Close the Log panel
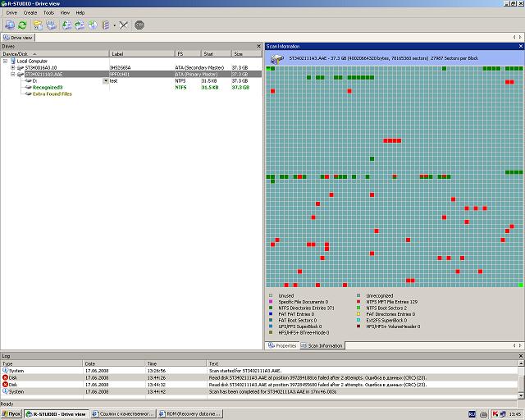Image resolution: width=525 pixels, height=420 pixels. click(521, 356)
